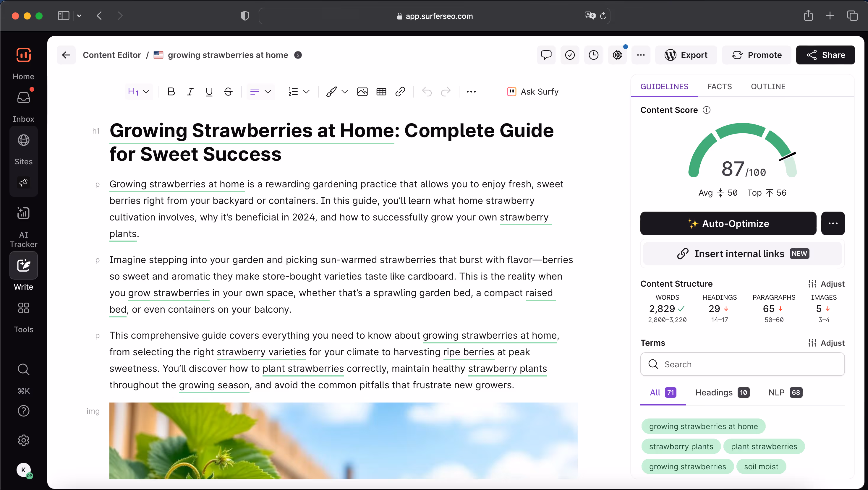Select the Headings 10 terms tab
This screenshot has width=868, height=490.
coord(722,392)
